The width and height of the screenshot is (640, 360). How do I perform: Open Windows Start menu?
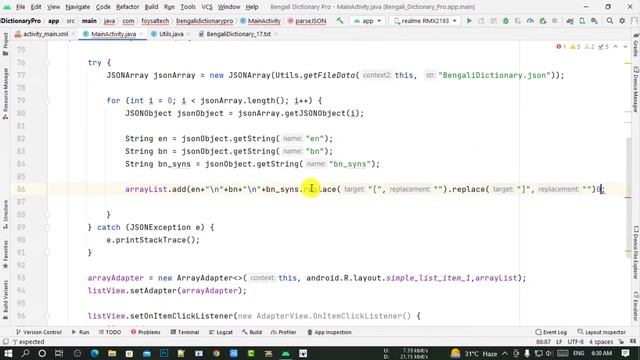click(8, 353)
